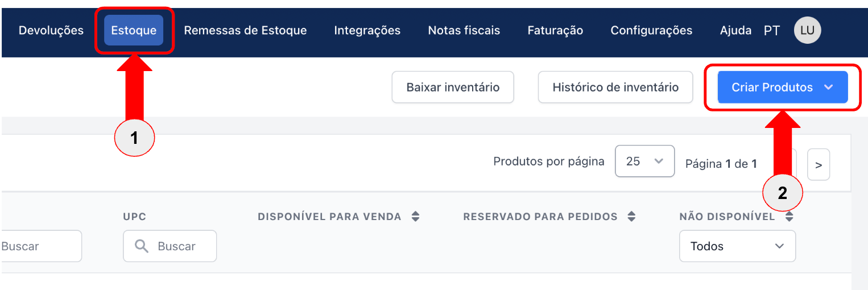Screen dimensions: 868x290
Task: Open Histórico de inventário
Action: 615,87
